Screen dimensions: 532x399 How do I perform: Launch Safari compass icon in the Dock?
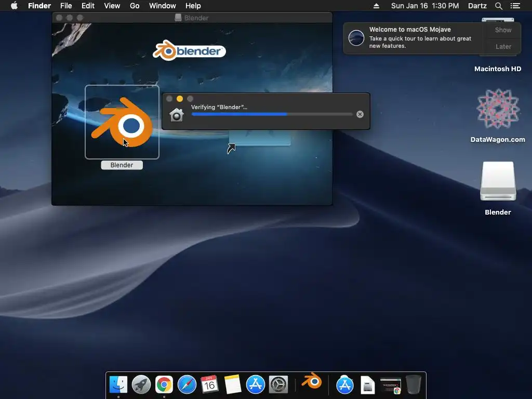point(187,385)
